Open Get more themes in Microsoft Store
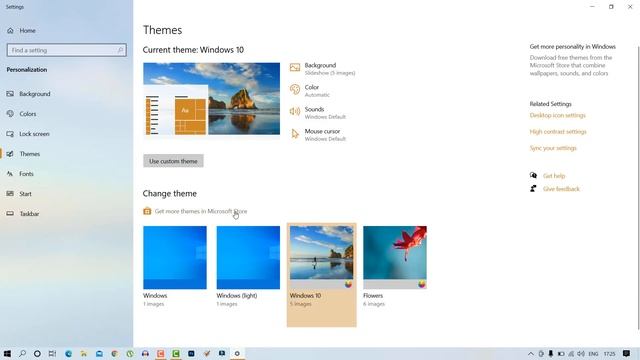This screenshot has height=360, width=640. (201, 211)
